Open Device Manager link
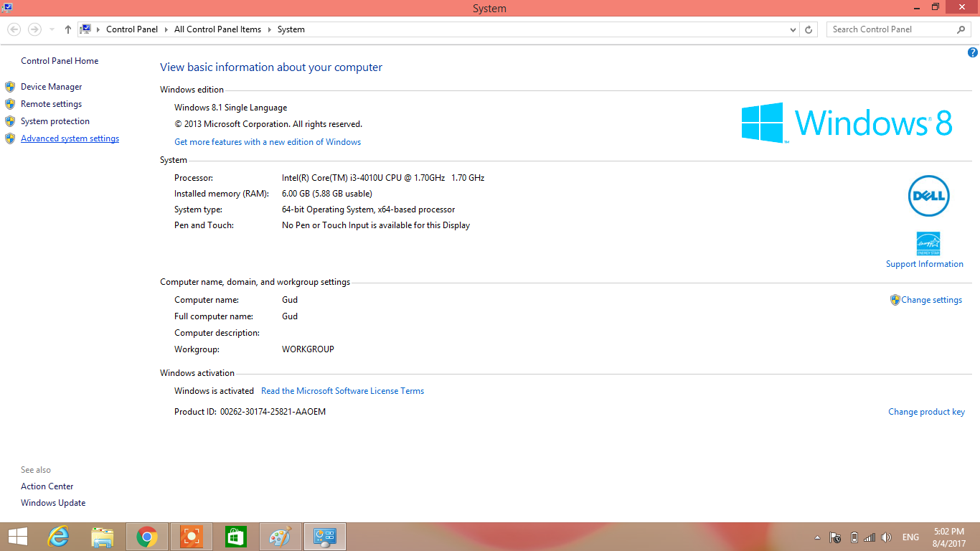The image size is (980, 551). [52, 87]
